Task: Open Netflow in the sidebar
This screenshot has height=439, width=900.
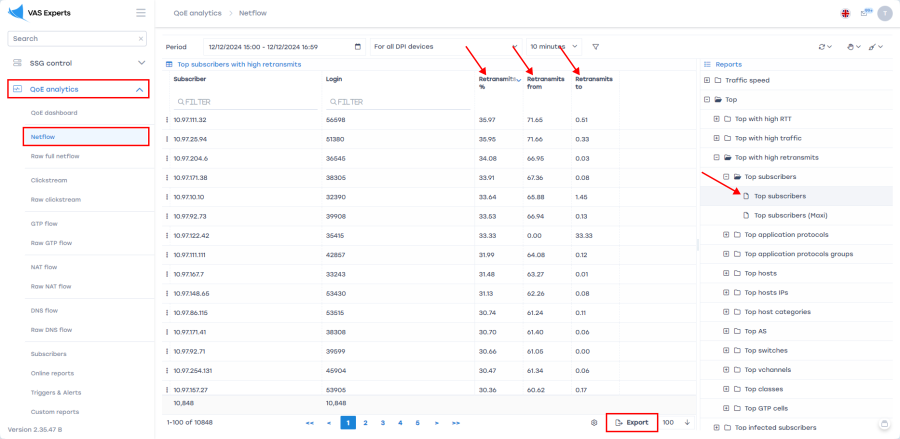Action: tap(43, 136)
